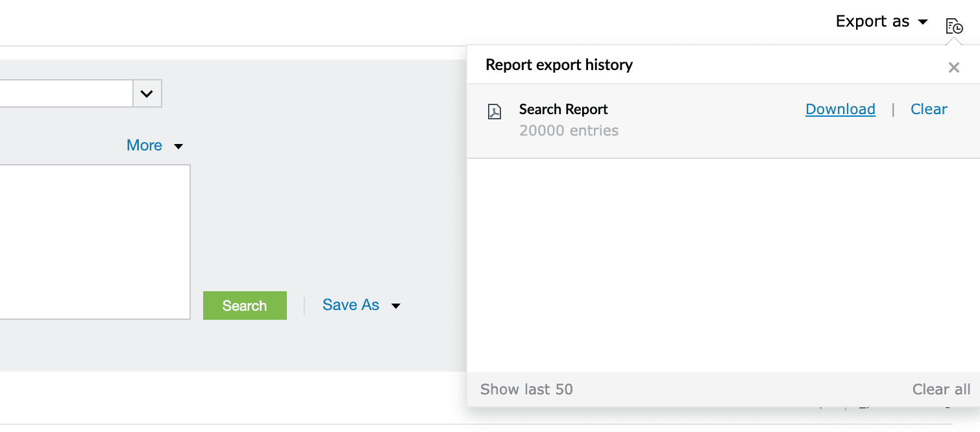Clear the Search Report export entry
This screenshot has width=980, height=432.
929,109
